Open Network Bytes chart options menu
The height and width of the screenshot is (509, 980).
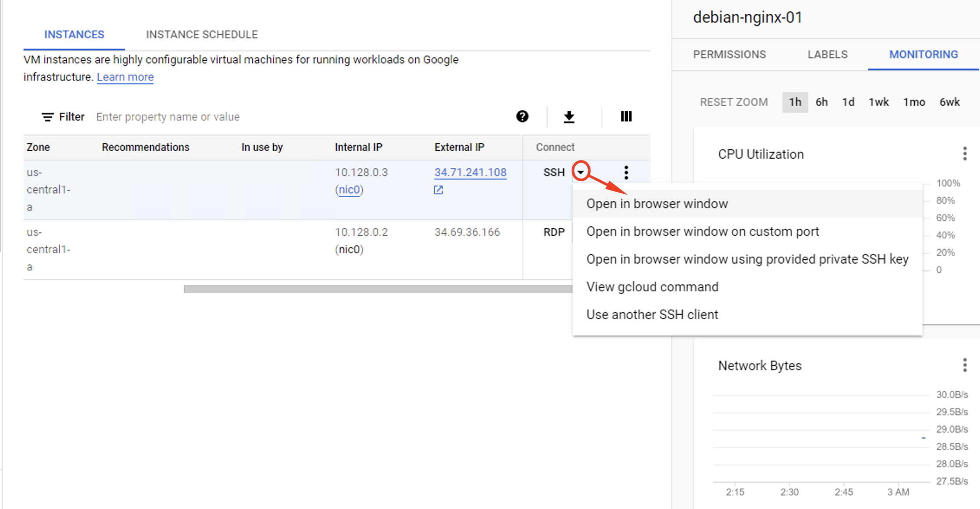[x=964, y=365]
